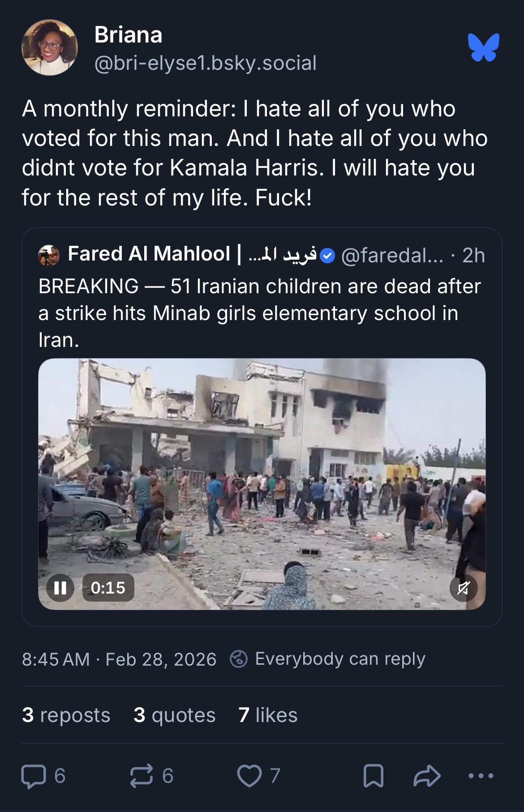View the 3 reposts list
Image resolution: width=524 pixels, height=812 pixels.
tap(66, 715)
